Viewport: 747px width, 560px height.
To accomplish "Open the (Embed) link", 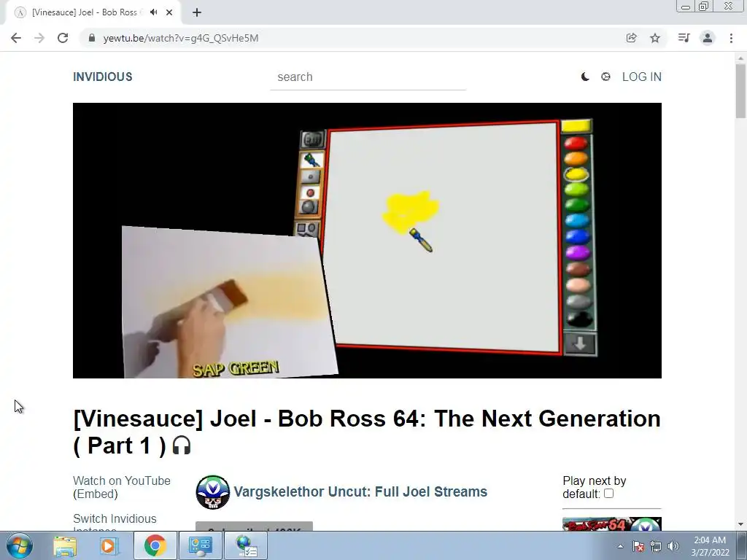I will [96, 494].
